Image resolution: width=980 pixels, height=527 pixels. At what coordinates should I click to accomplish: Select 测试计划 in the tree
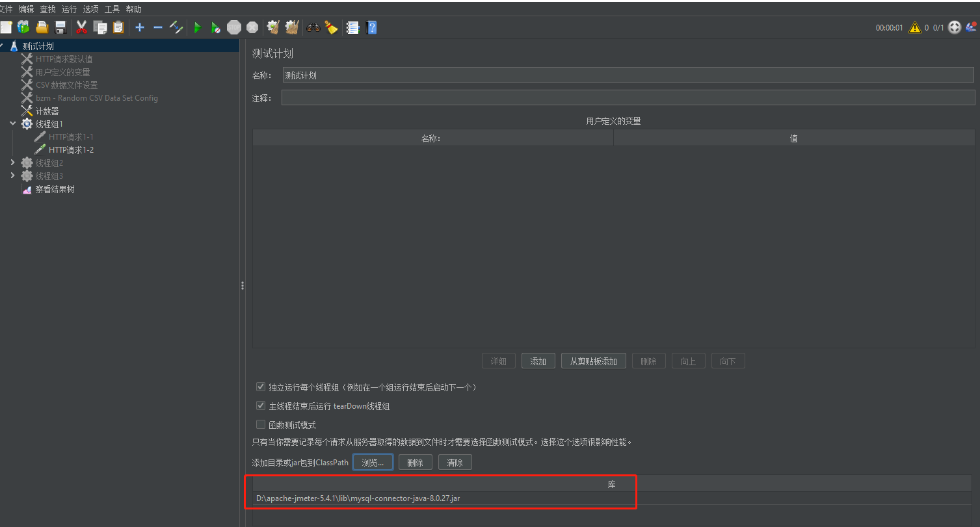[38, 46]
